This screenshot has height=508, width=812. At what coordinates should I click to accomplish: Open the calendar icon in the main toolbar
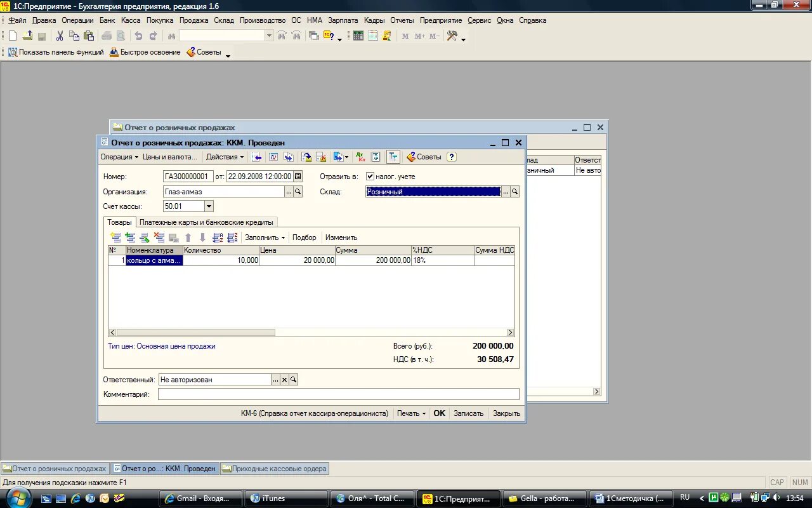[373, 36]
